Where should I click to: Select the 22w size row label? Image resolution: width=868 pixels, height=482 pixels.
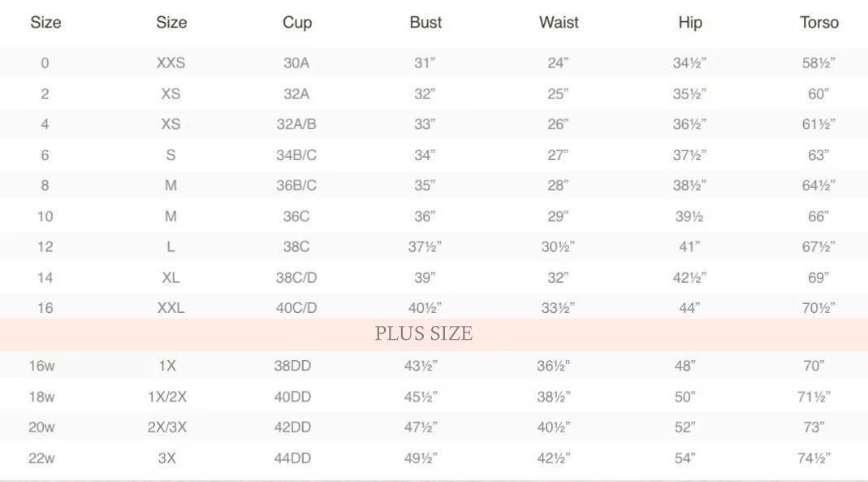coord(42,458)
